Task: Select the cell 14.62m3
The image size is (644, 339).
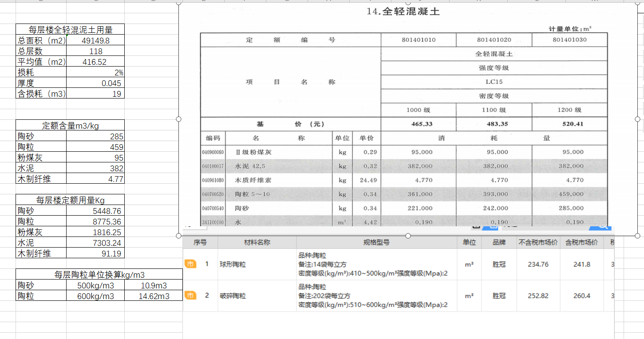Action: click(153, 296)
